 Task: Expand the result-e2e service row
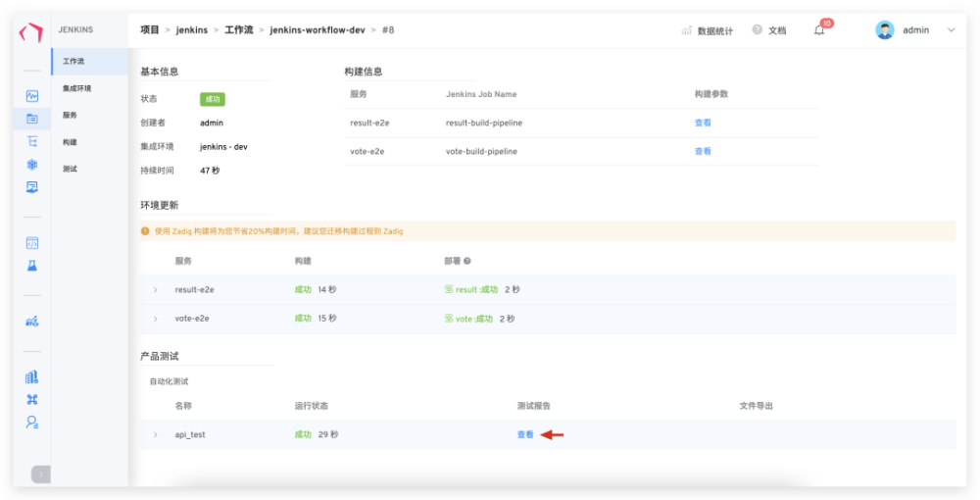(156, 290)
